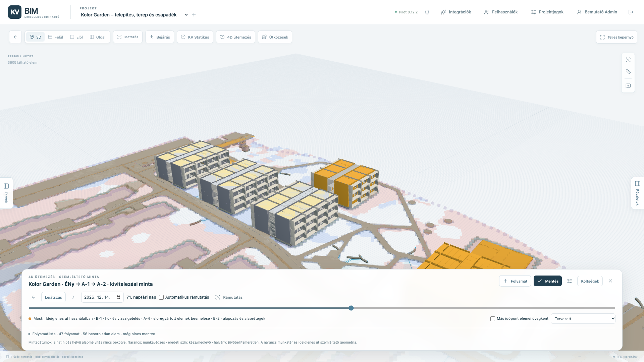
Task: Start Bejárás walkthrough mode
Action: [160, 37]
